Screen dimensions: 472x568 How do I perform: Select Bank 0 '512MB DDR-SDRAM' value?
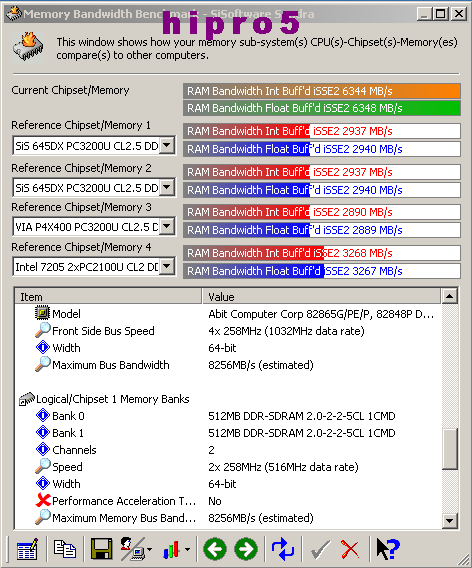[x=301, y=416]
